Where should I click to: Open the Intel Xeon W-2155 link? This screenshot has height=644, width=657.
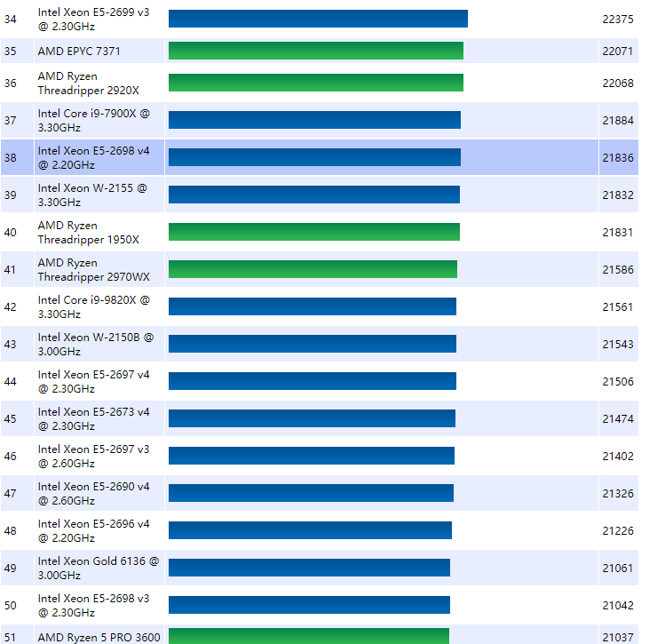click(92, 195)
